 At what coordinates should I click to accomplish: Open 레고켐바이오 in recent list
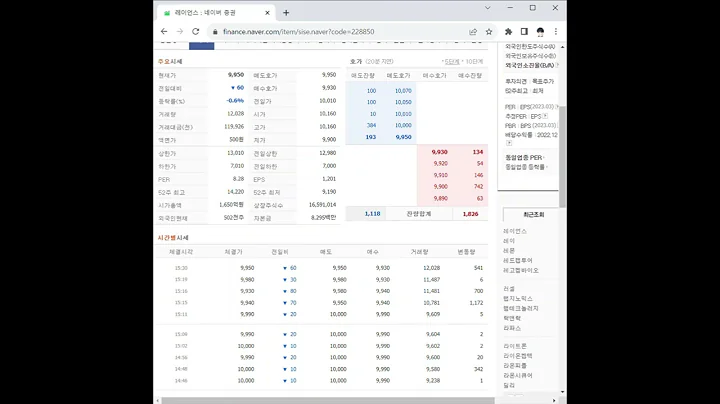coord(521,270)
